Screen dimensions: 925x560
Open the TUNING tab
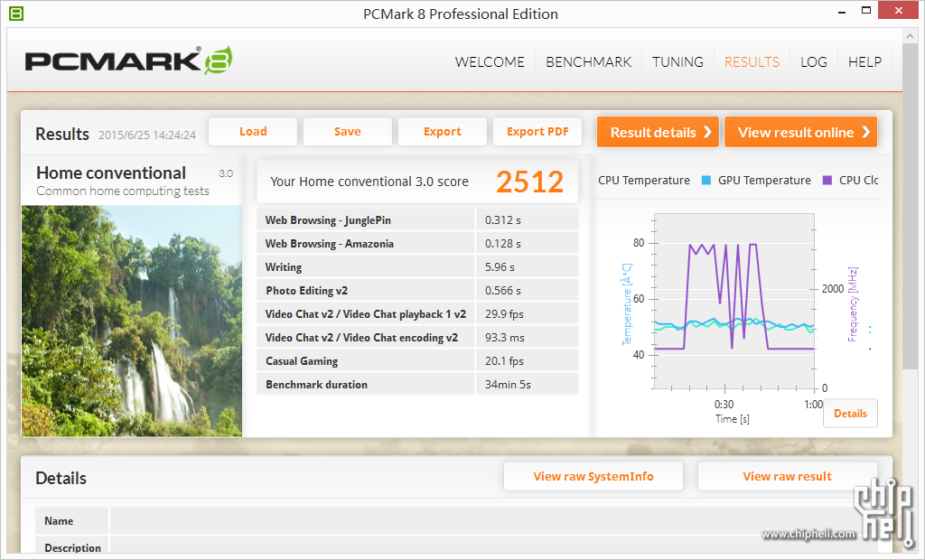click(677, 62)
